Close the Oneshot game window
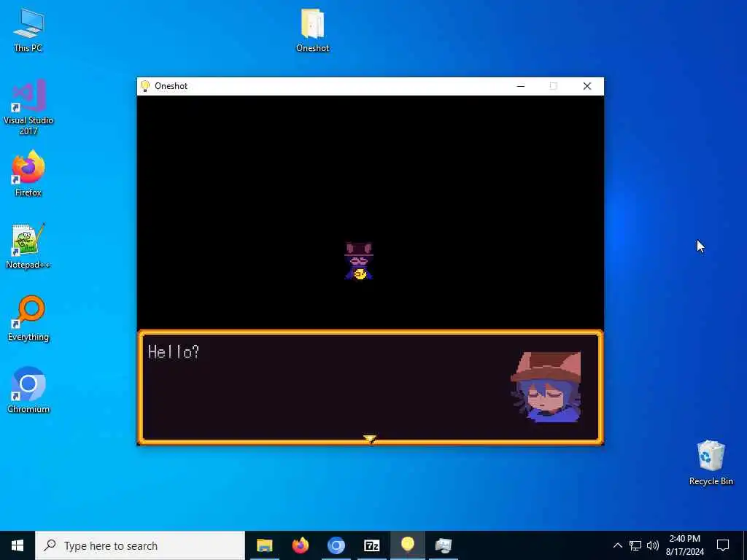The width and height of the screenshot is (747, 560). [587, 86]
